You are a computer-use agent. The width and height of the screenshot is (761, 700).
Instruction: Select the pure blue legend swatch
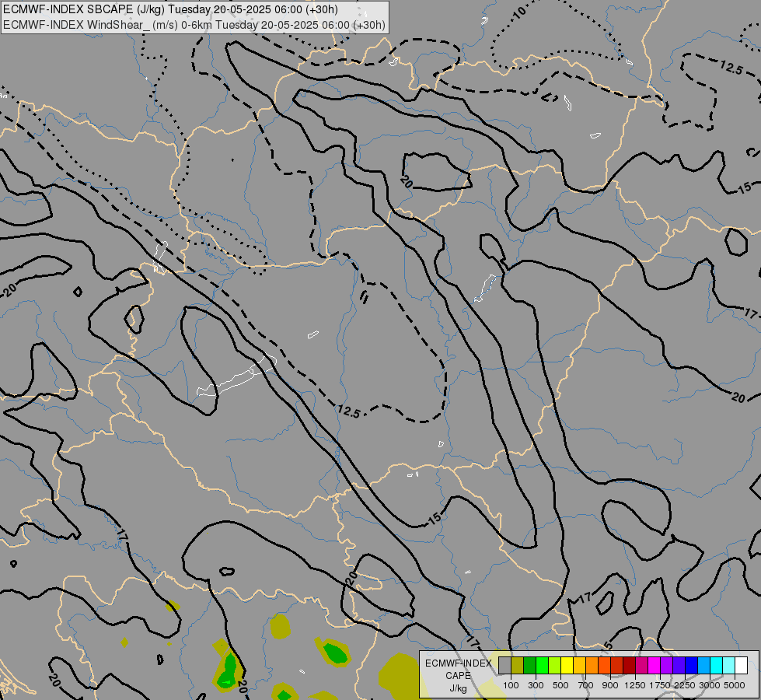pyautogui.click(x=692, y=665)
